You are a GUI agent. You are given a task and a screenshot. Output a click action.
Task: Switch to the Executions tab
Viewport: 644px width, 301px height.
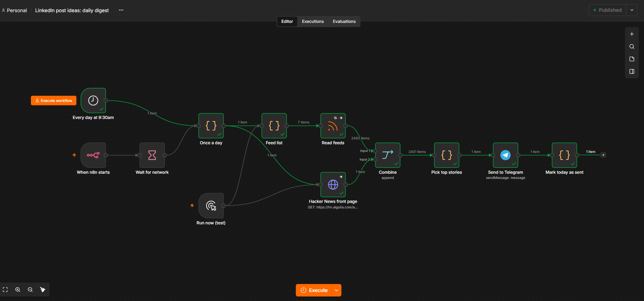click(x=313, y=21)
